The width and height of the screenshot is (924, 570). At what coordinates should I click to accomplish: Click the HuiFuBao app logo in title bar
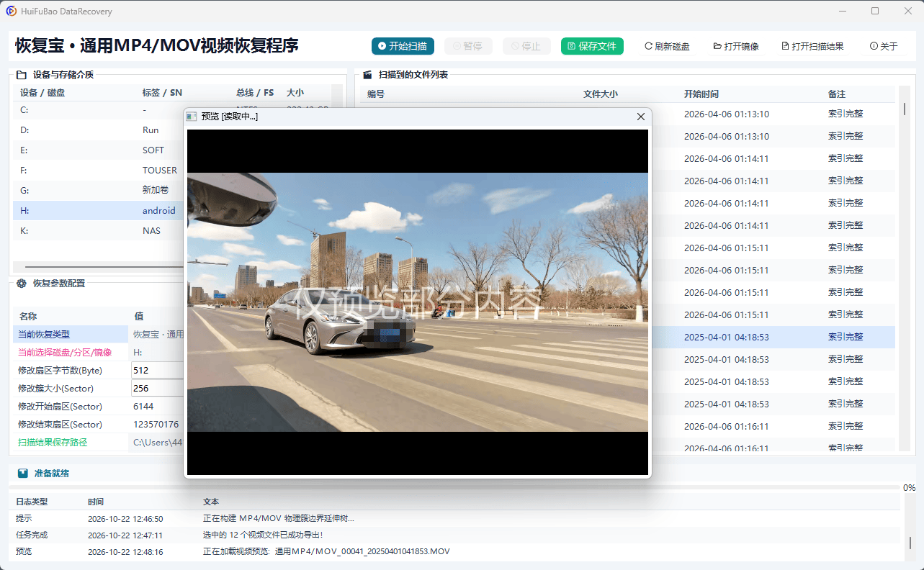coord(12,11)
